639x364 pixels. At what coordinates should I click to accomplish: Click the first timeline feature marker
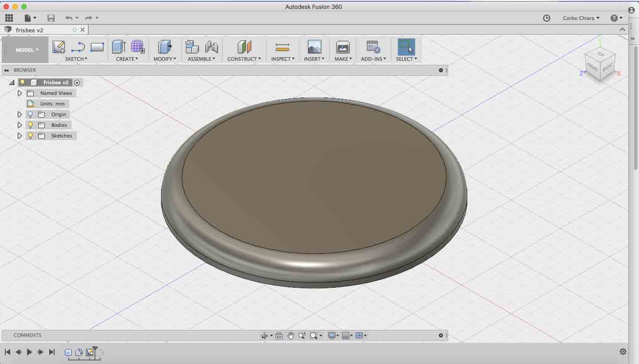(x=68, y=352)
